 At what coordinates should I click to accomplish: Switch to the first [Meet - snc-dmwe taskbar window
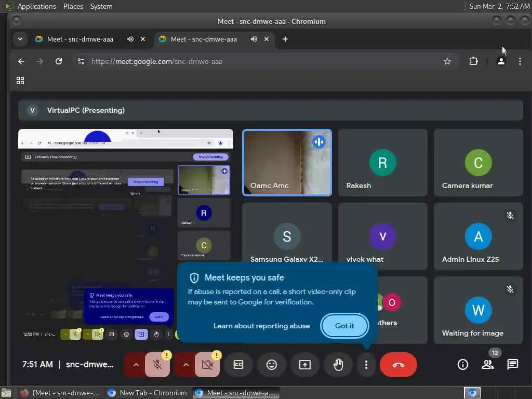coord(61,393)
